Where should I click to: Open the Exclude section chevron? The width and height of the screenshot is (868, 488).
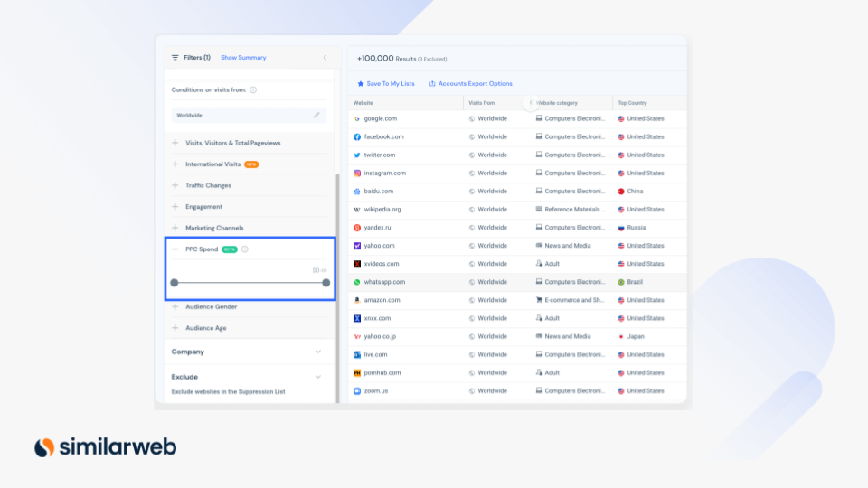(317, 377)
